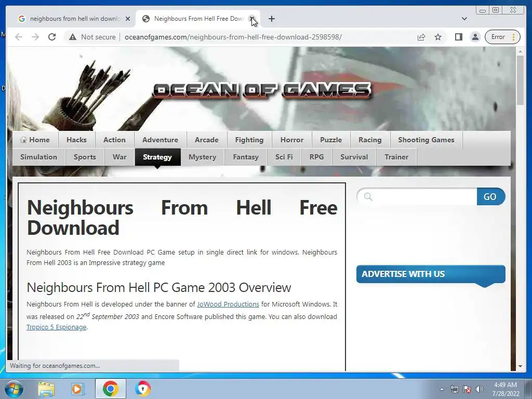Open the War category

tap(119, 157)
